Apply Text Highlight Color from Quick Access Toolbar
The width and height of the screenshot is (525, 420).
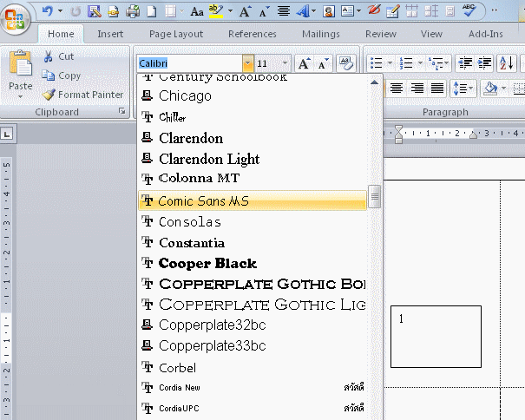point(215,11)
